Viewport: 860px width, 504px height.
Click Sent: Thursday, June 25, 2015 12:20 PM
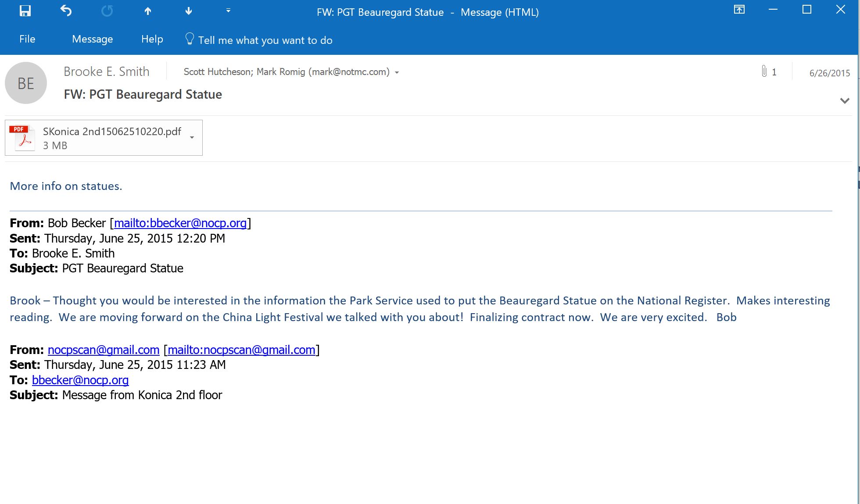[x=117, y=238]
